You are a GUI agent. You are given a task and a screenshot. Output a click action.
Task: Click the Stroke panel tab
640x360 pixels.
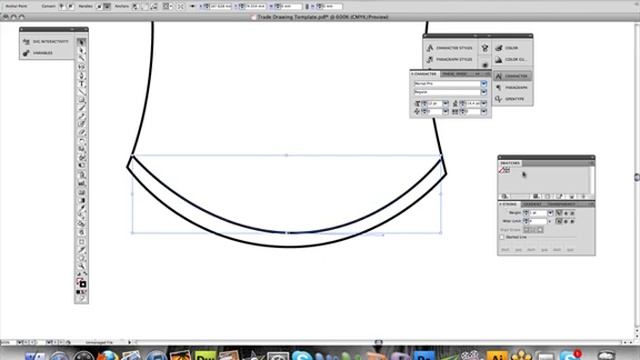click(x=508, y=204)
